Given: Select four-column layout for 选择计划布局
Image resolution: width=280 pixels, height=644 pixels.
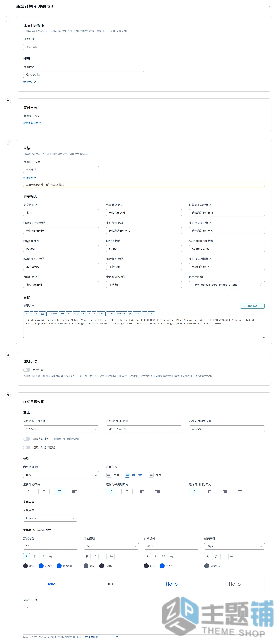Looking at the screenshot, I should click(75, 491).
